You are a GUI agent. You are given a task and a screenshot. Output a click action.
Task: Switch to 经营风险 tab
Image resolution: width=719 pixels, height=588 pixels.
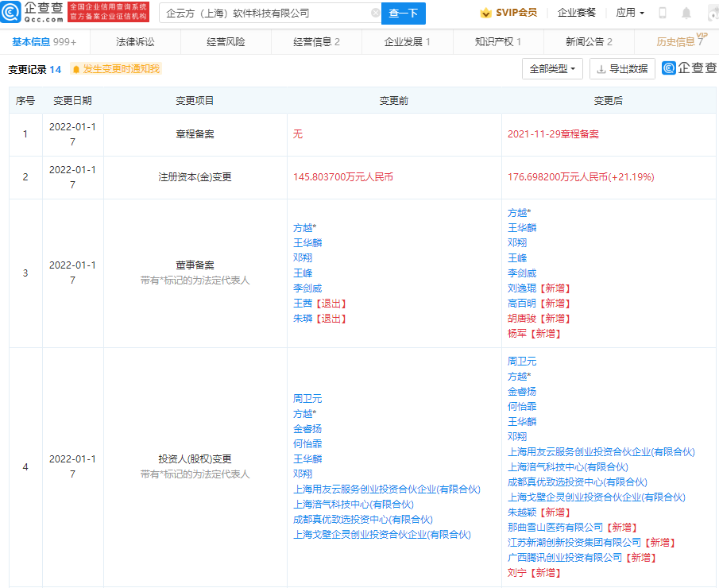tap(226, 42)
